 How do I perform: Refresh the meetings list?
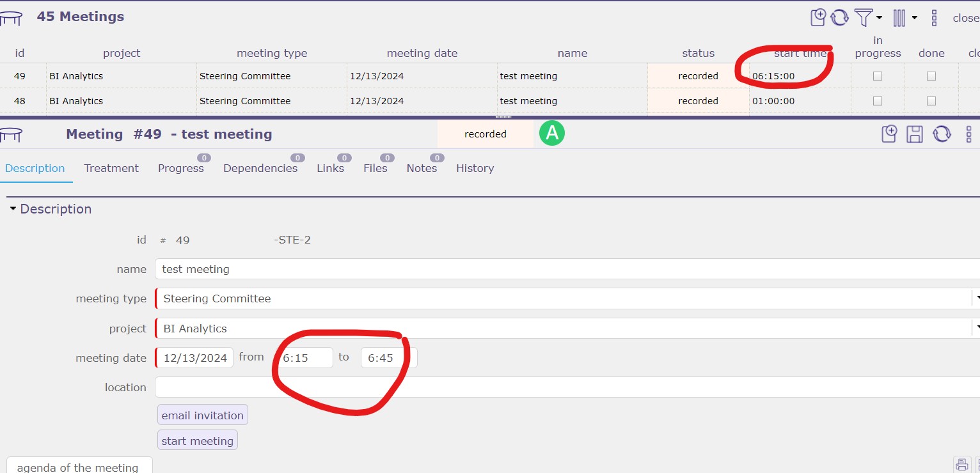(x=839, y=17)
